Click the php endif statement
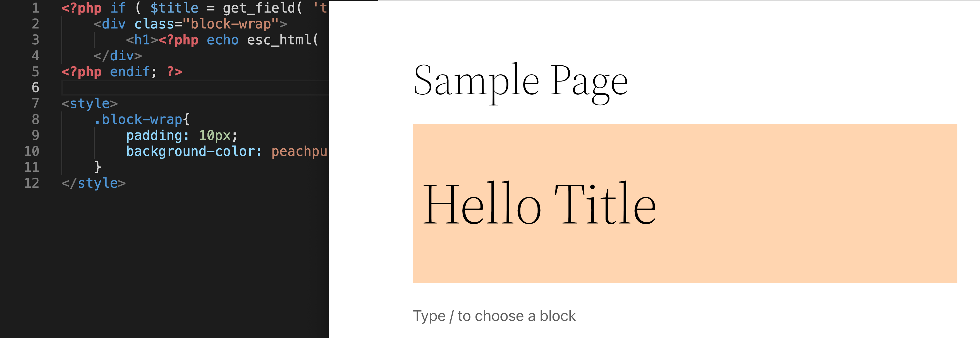Image resolution: width=980 pixels, height=338 pixels. (122, 72)
